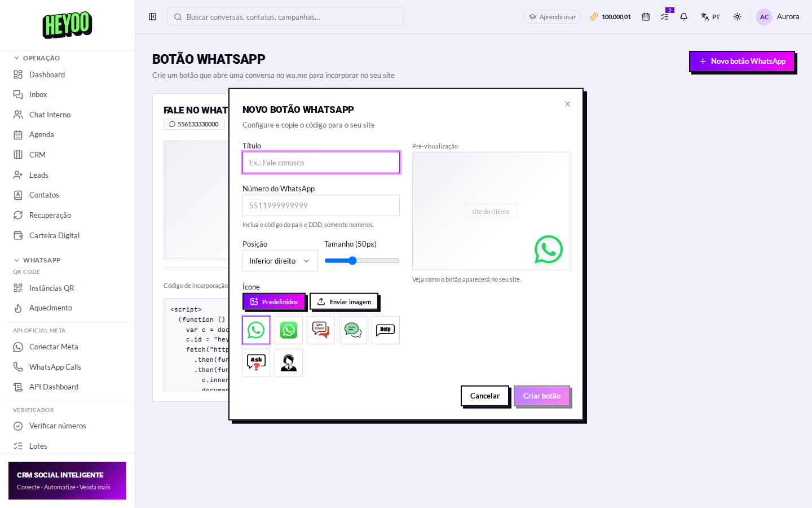Focus the Título input field

321,163
